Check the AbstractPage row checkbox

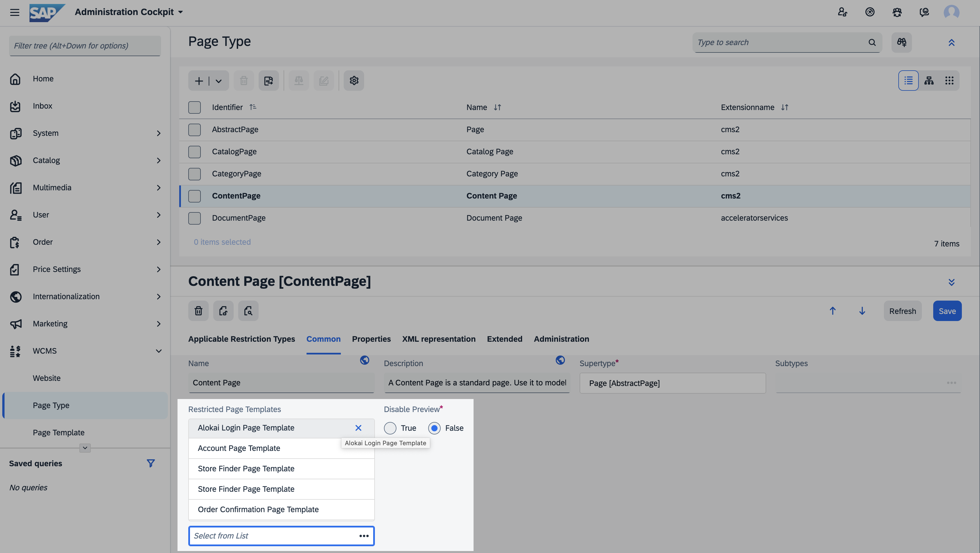point(195,130)
